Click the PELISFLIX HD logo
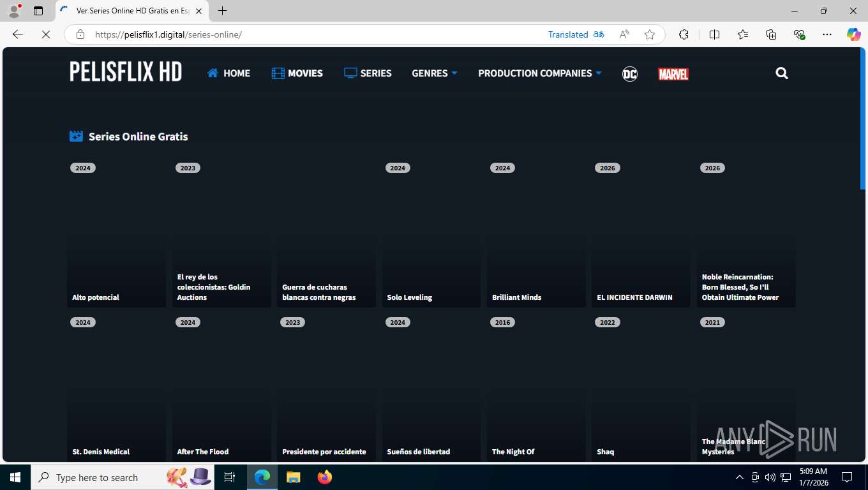Viewport: 868px width, 490px height. point(126,72)
